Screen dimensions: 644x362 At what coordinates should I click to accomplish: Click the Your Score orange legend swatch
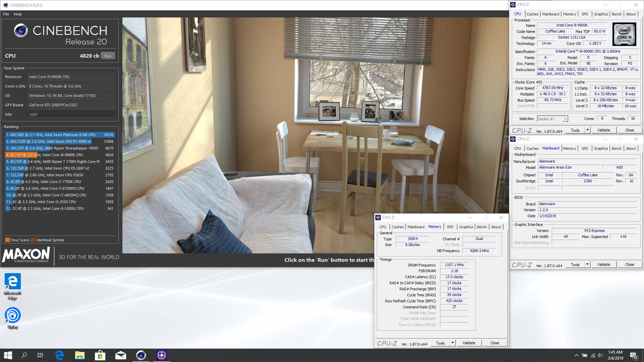tap(7, 240)
